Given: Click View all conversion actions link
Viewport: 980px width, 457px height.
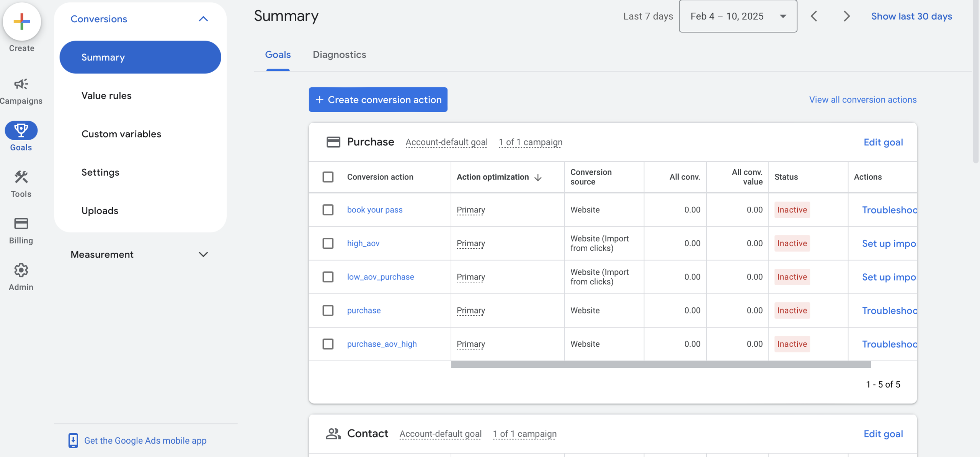Looking at the screenshot, I should [862, 99].
